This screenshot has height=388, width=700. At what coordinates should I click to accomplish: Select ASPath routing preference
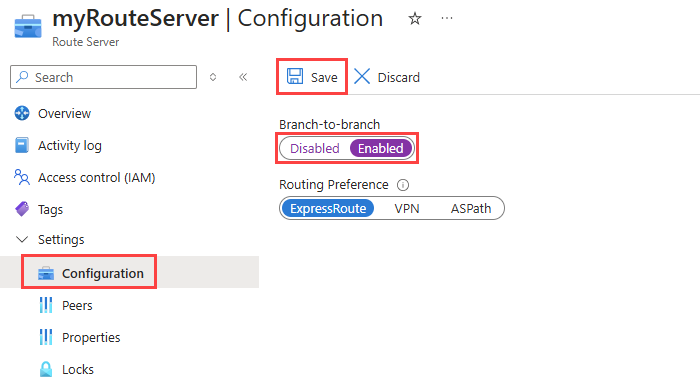coord(471,209)
